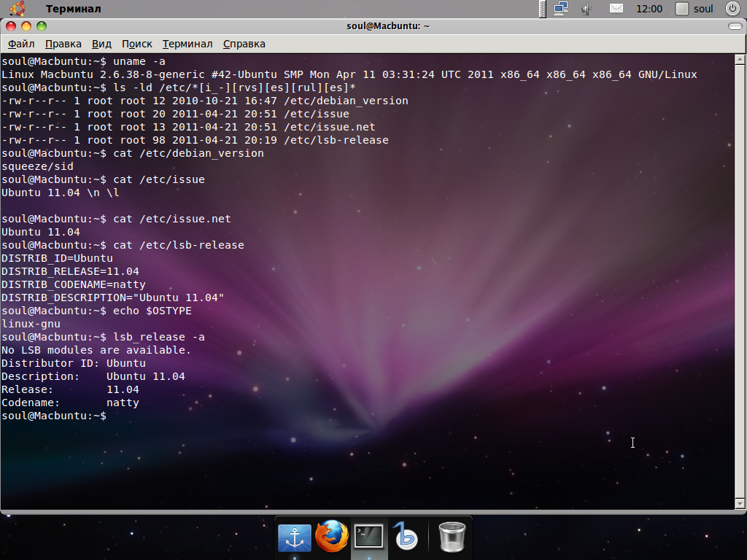Click the 'Ubuntu 11.04 \n \l' output line
The height and width of the screenshot is (560, 747).
[60, 192]
